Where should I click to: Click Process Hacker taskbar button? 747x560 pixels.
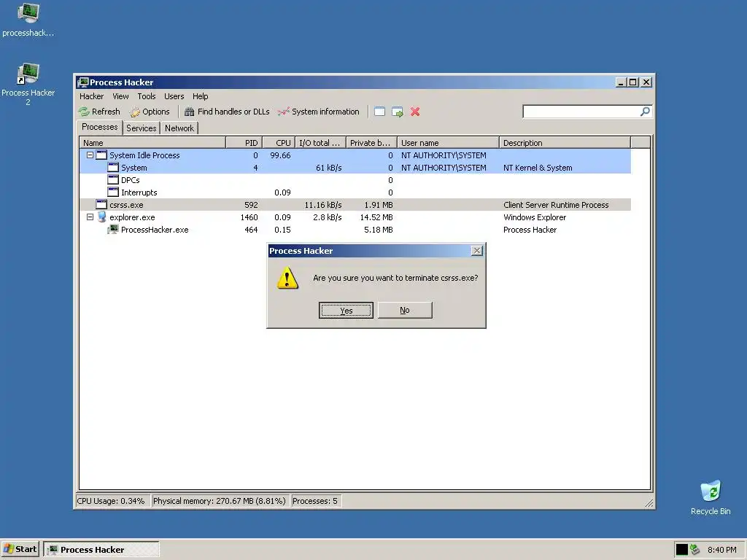(101, 550)
